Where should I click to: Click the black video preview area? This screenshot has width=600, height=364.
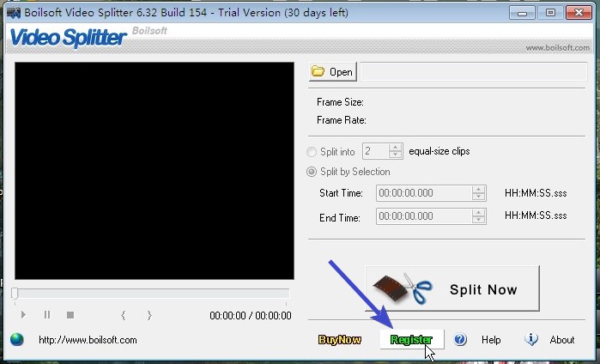tap(155, 171)
